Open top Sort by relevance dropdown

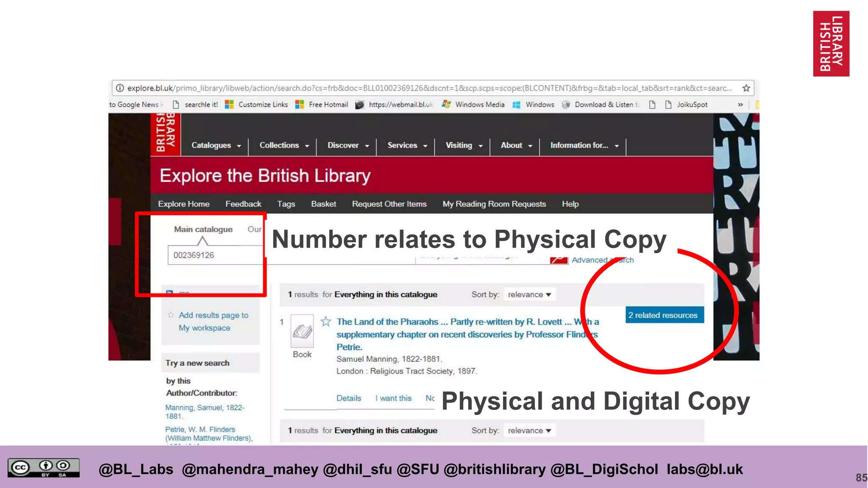point(530,294)
